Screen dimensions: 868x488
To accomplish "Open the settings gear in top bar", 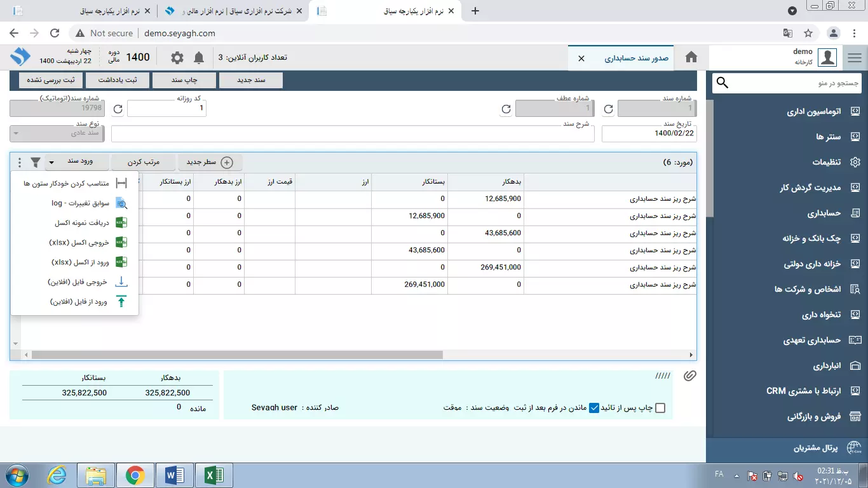I will [177, 58].
